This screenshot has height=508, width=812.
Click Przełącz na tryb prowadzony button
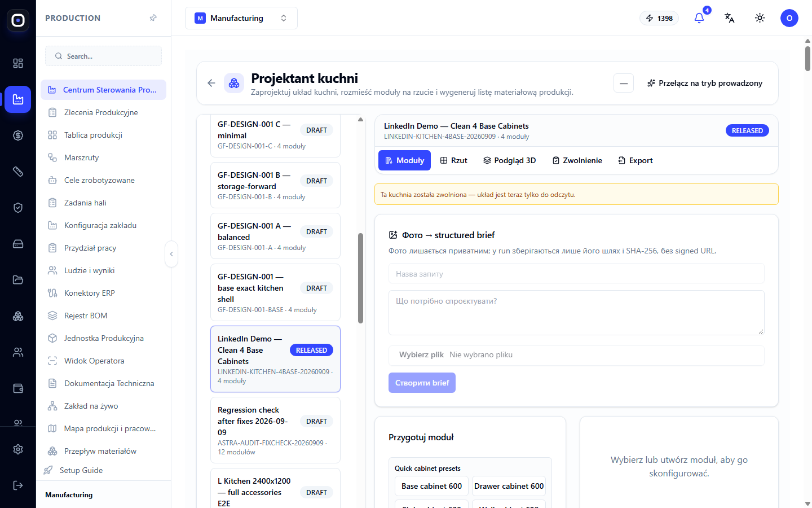point(705,83)
